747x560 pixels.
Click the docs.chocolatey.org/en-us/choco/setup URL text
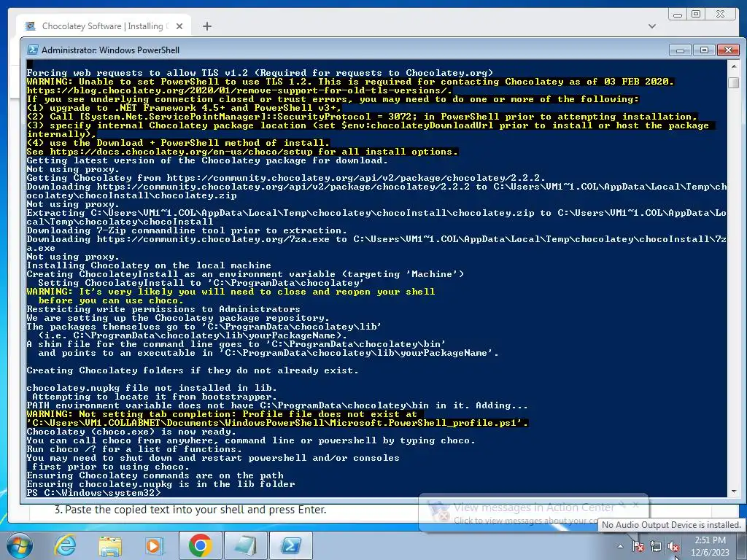[181, 152]
